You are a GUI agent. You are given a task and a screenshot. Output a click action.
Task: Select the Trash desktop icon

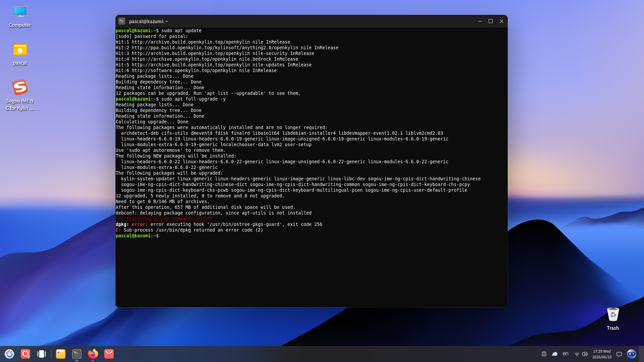pyautogui.click(x=613, y=319)
